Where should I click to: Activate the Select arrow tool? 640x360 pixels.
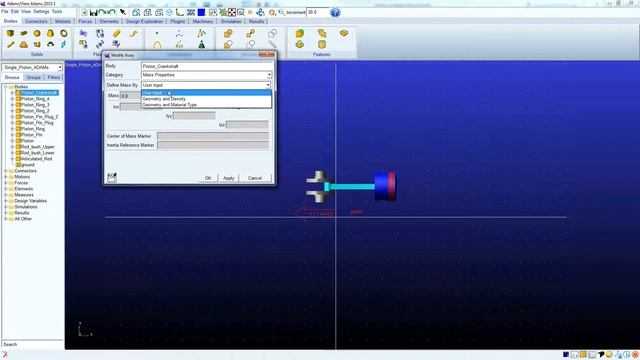(122, 13)
